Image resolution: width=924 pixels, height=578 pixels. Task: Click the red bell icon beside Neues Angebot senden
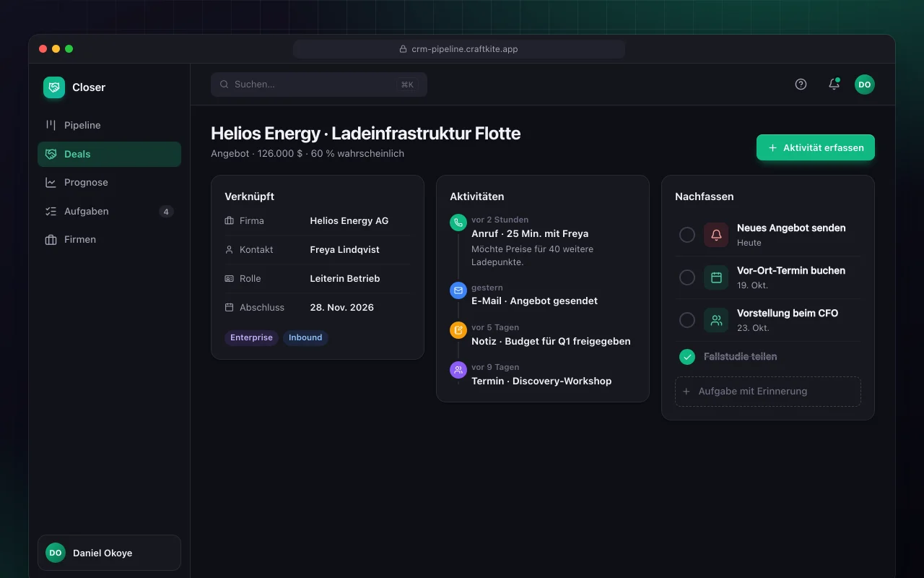[716, 235]
